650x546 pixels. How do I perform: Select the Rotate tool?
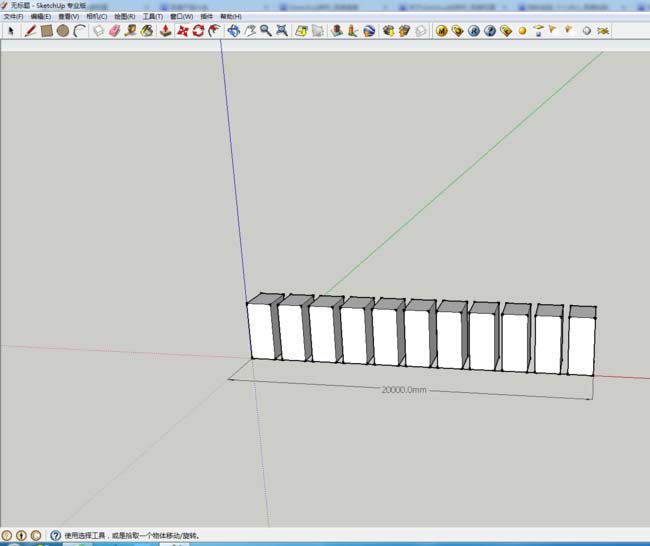click(x=198, y=31)
